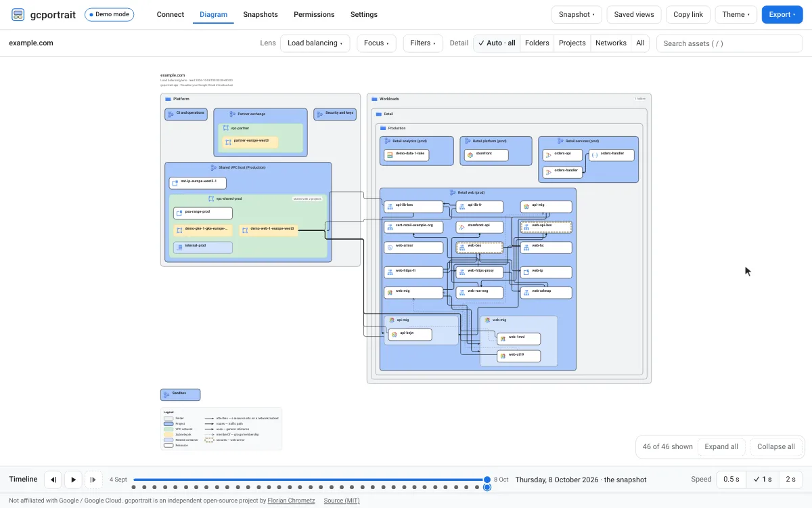
Task: Open the Theme dropdown
Action: pyautogui.click(x=736, y=15)
